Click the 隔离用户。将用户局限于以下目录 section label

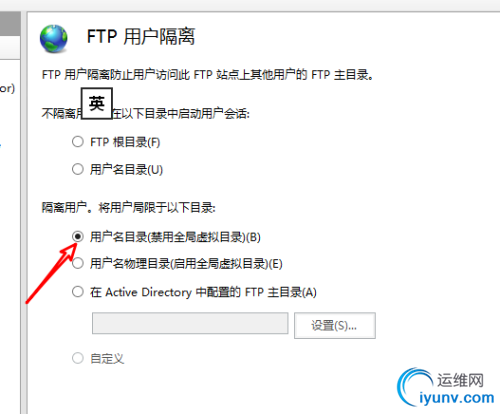(x=129, y=208)
